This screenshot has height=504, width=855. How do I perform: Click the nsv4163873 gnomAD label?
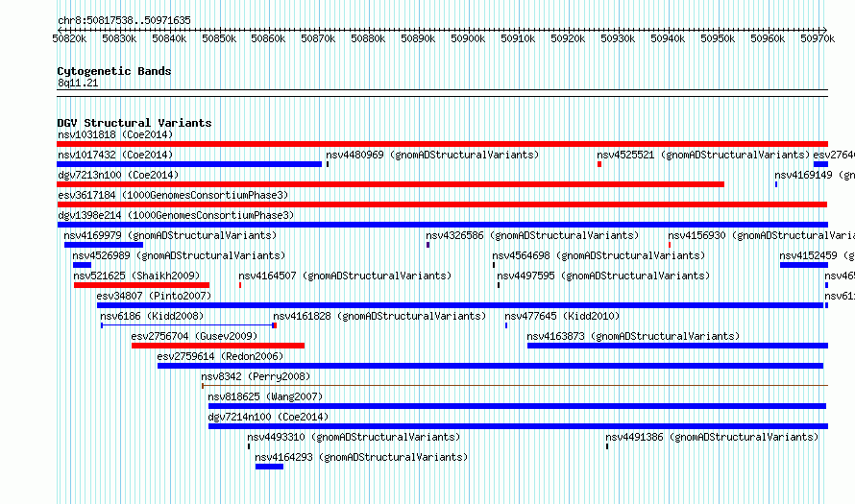[633, 336]
